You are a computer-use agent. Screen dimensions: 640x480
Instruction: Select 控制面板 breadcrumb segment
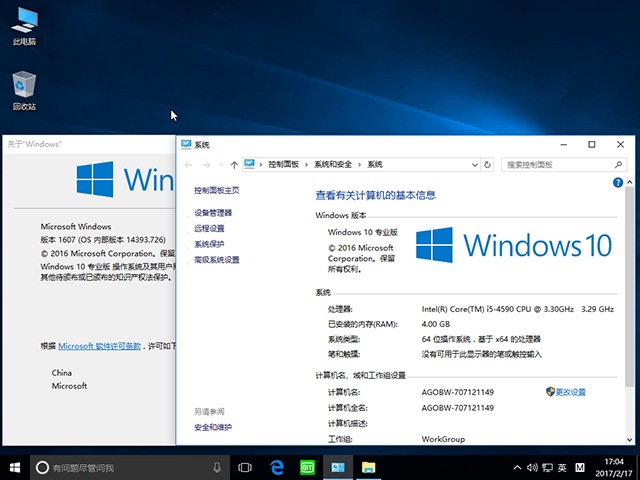(283, 164)
